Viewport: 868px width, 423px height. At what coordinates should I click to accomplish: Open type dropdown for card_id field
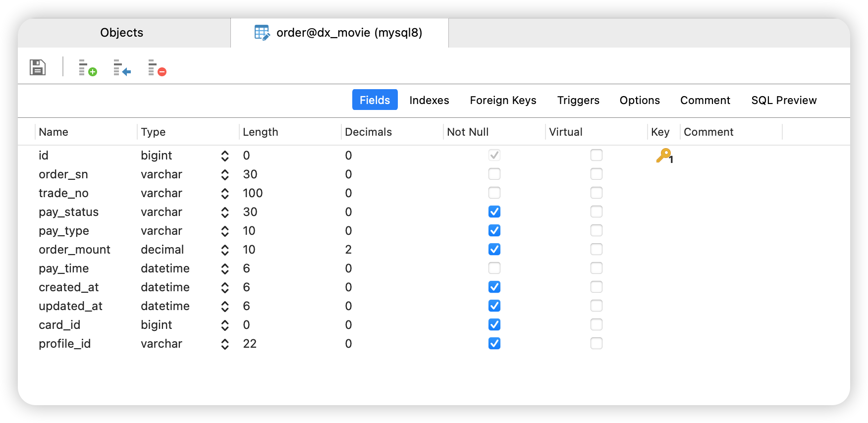click(x=225, y=325)
